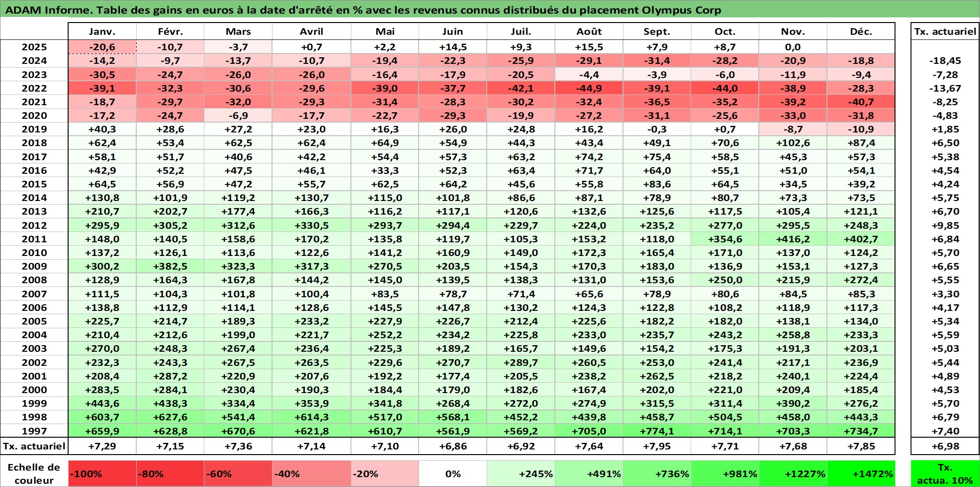The image size is (980, 487).
Task: Click the Août column header
Action: coord(589,31)
